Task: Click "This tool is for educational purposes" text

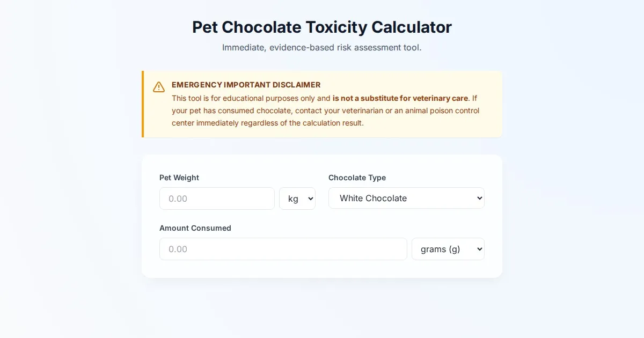Action: (251, 98)
